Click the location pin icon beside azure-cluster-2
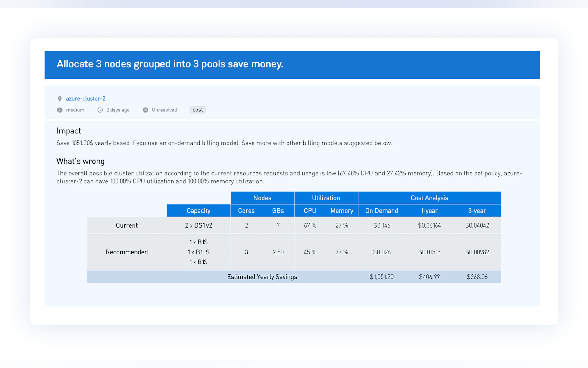Screen dimensions: 588x368 pos(59,98)
